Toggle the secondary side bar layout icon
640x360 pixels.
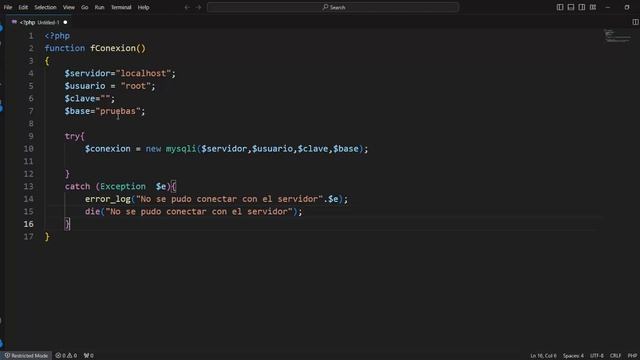coord(582,7)
